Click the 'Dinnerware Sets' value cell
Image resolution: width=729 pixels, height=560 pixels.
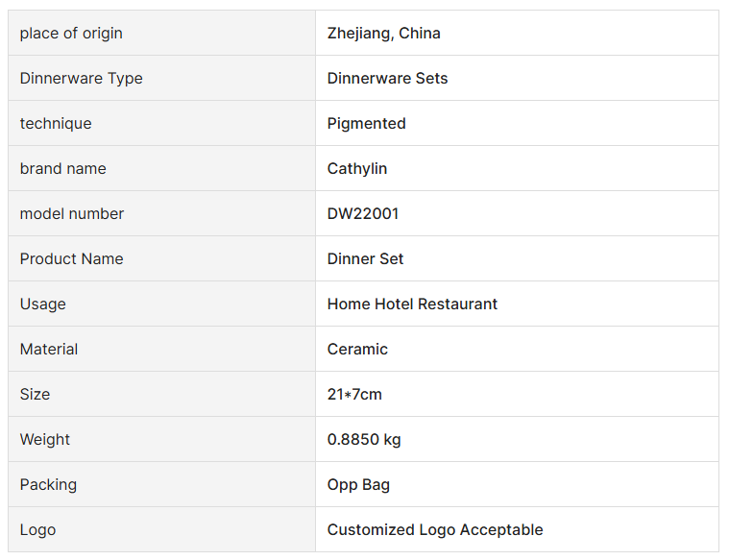coord(387,79)
